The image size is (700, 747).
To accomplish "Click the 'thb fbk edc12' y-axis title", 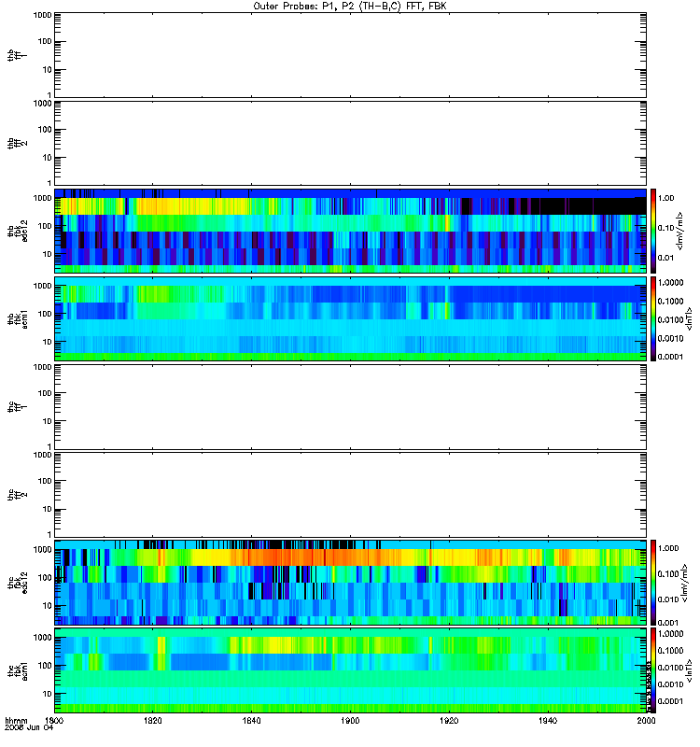I will point(18,231).
